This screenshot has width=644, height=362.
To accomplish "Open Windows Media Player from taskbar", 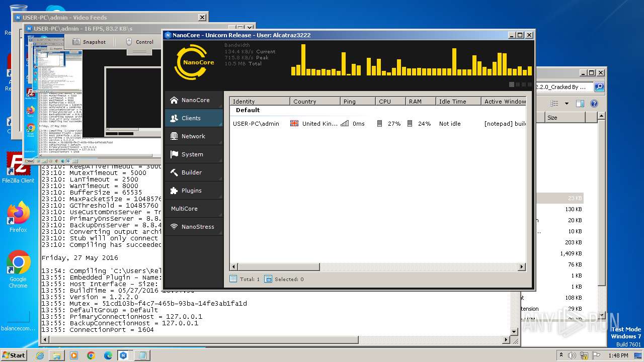I will (x=74, y=355).
